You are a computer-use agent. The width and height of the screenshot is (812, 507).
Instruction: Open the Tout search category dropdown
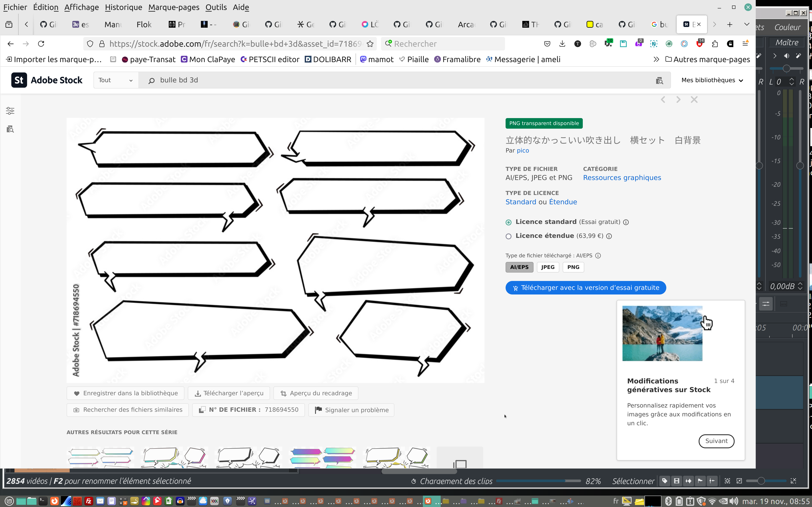coord(115,80)
